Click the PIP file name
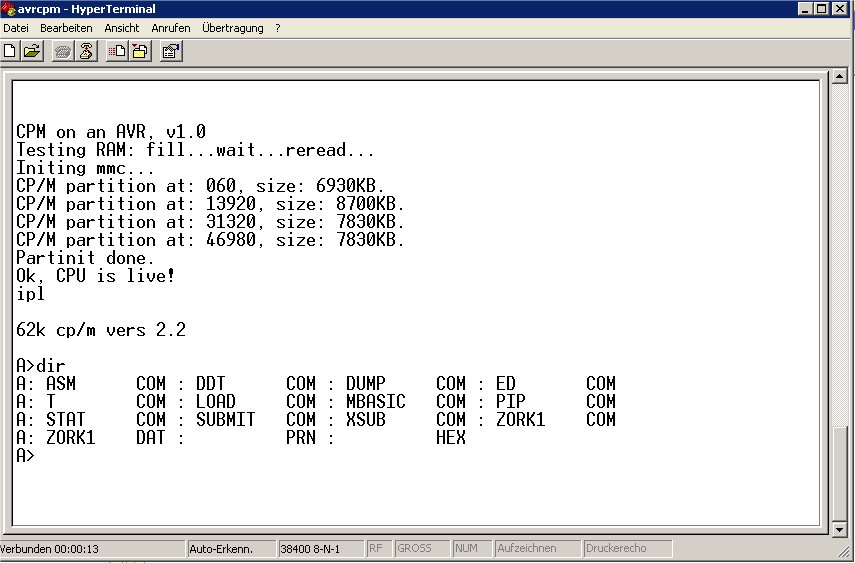Image resolution: width=855 pixels, height=563 pixels. click(x=510, y=401)
